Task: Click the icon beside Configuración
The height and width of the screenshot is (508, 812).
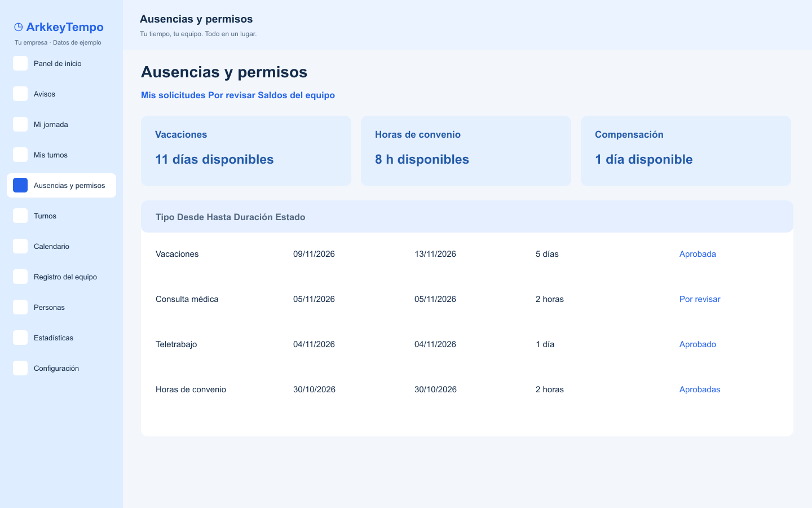Action: (20, 368)
